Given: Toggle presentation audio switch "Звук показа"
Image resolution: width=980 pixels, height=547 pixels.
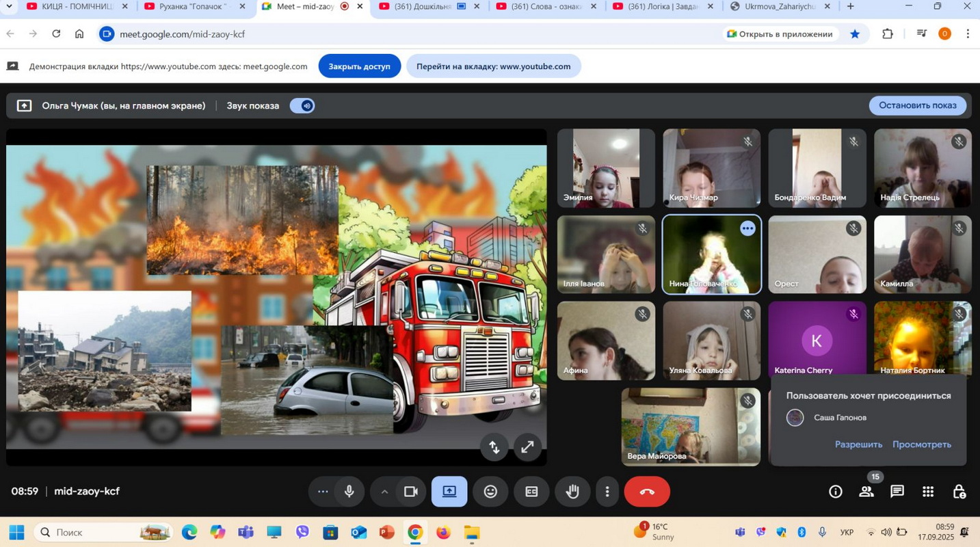Looking at the screenshot, I should [302, 106].
